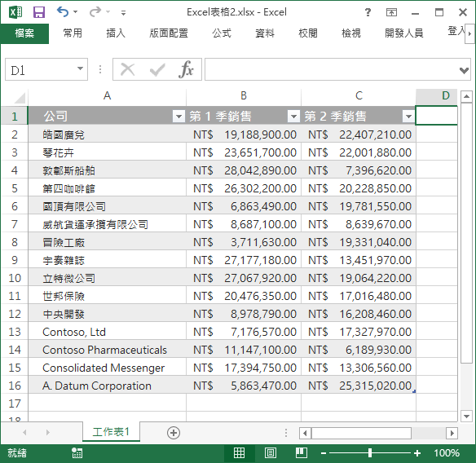Select column C header

tap(359, 96)
